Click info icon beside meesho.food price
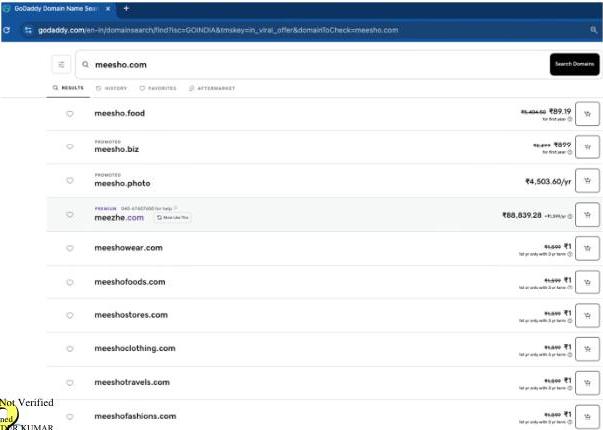Viewport: 603px width, 430px height. click(570, 119)
